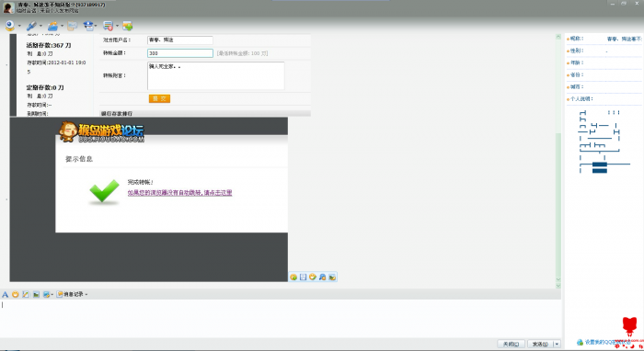Click the chat history vertical scrollbar
Screen dimensions: 644x351
point(558,162)
